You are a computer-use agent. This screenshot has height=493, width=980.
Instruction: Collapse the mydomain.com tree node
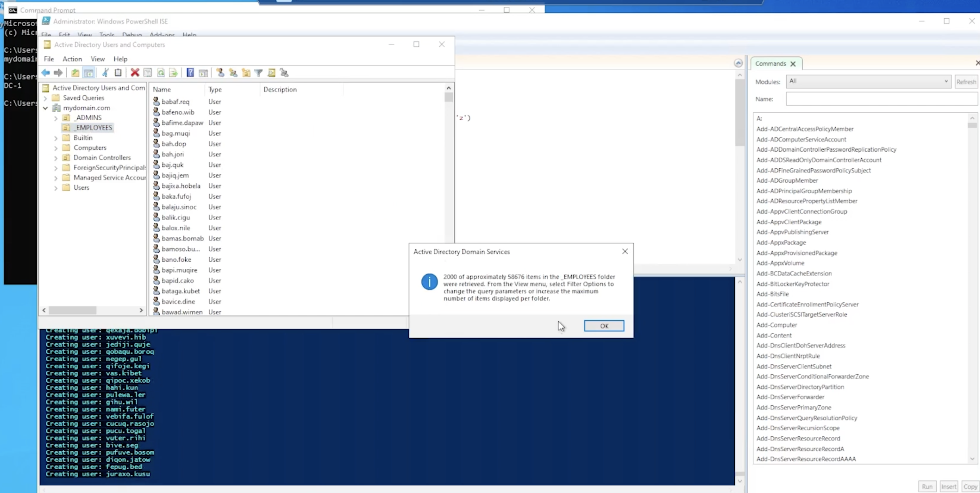tap(45, 108)
